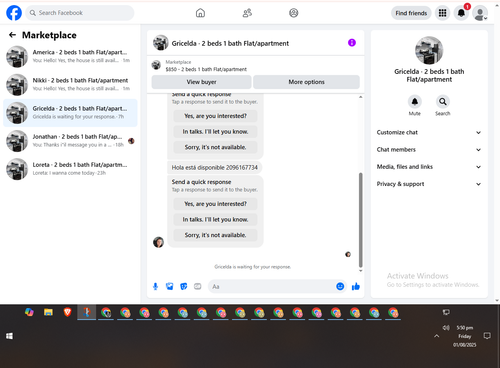Open the $850 Marketplace listing link
The height and width of the screenshot is (368, 500).
pos(206,69)
